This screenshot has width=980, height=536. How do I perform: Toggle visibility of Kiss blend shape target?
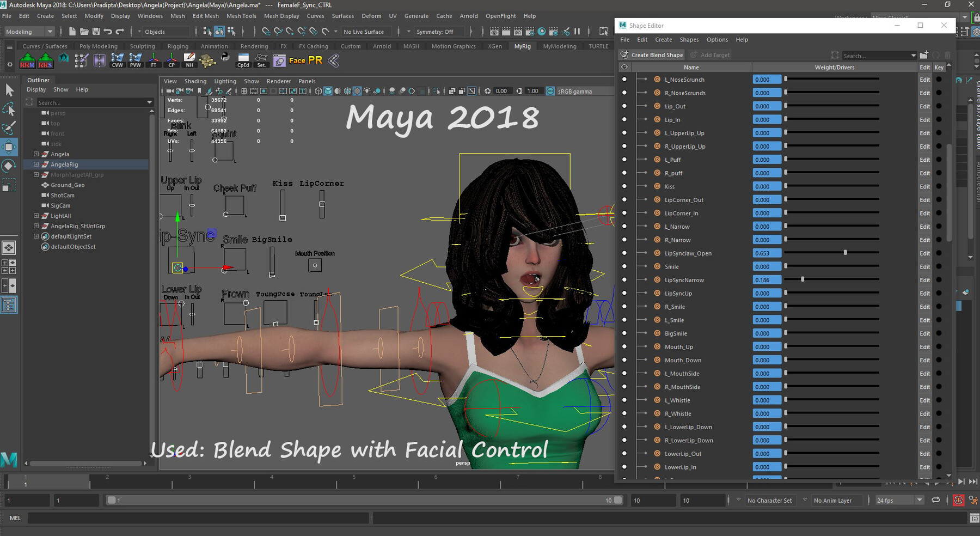coord(624,186)
